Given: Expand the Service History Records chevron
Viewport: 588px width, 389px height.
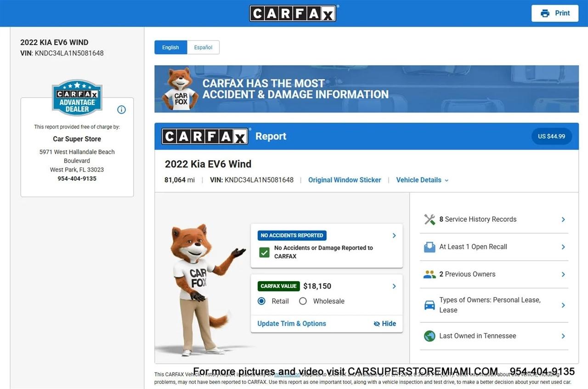Looking at the screenshot, I should click(563, 220).
